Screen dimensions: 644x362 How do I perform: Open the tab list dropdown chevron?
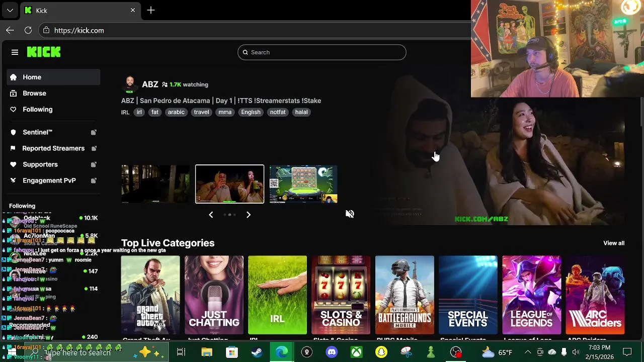coord(10,10)
